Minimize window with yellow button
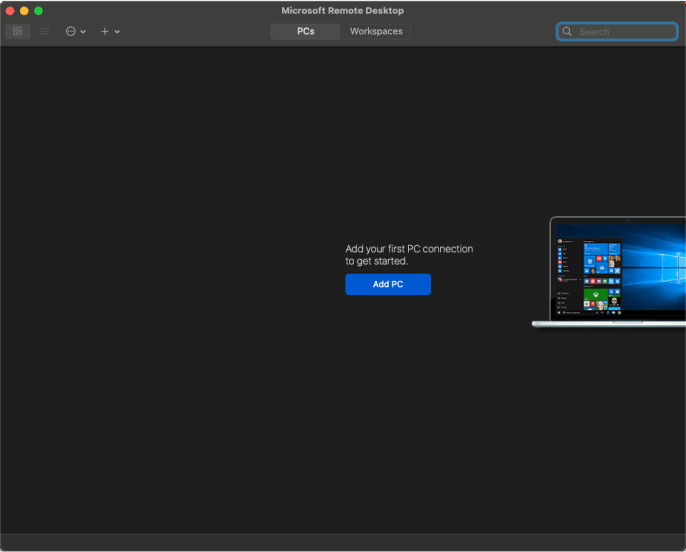 tap(24, 10)
